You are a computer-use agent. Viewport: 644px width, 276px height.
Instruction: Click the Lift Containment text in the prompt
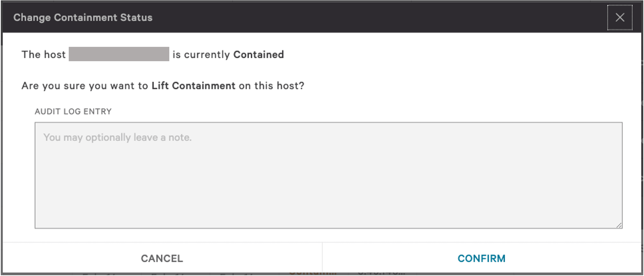coord(193,86)
